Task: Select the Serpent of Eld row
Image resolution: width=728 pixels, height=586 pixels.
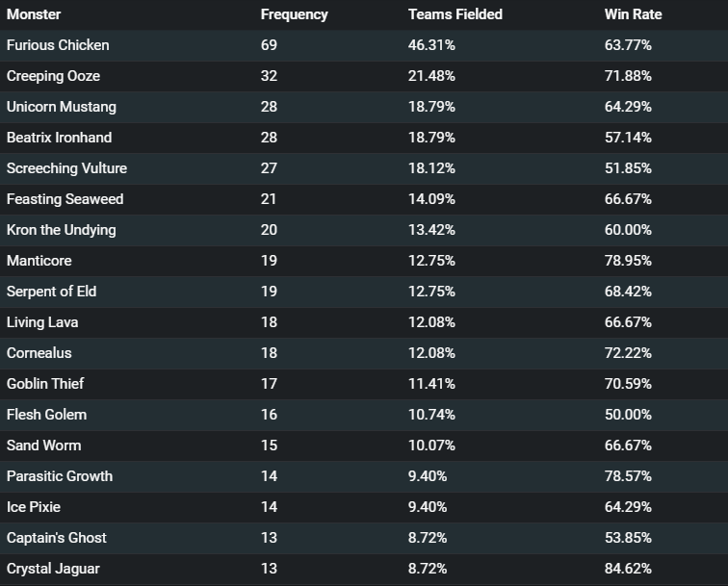Action: click(x=364, y=292)
